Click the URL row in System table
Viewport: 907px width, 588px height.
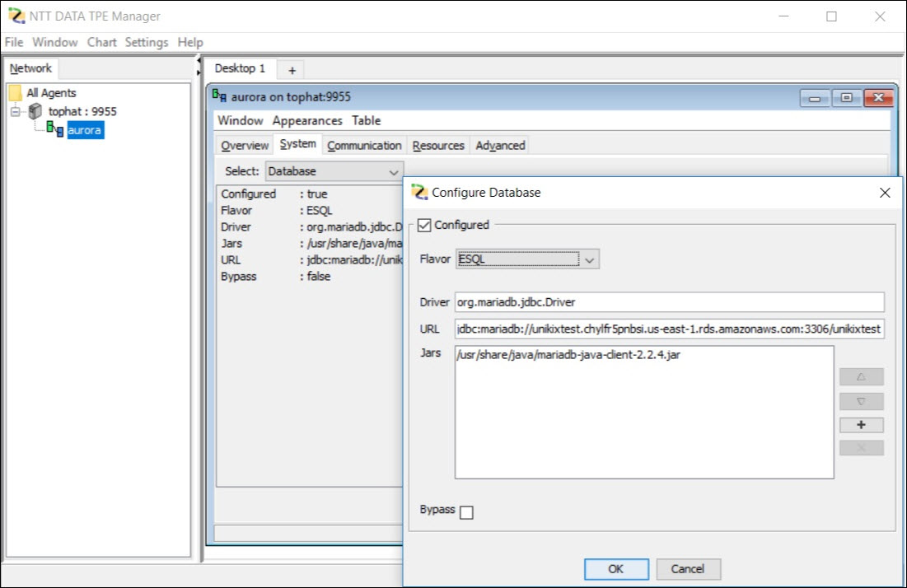(310, 260)
